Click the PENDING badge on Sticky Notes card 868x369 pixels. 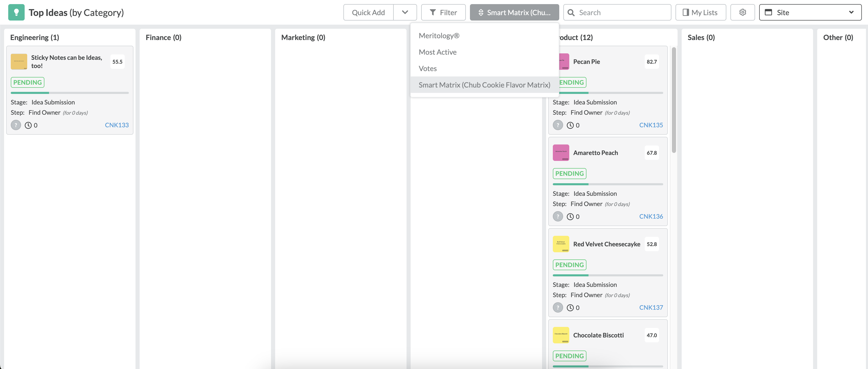28,83
